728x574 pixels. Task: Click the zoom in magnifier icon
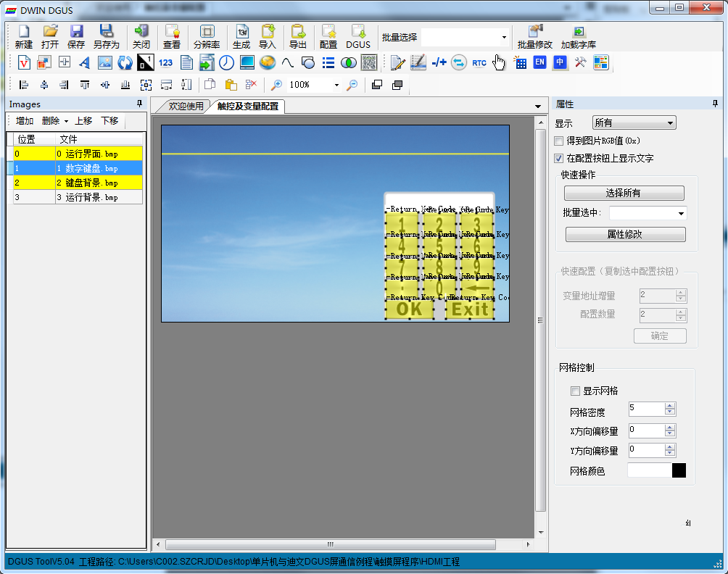pos(277,85)
